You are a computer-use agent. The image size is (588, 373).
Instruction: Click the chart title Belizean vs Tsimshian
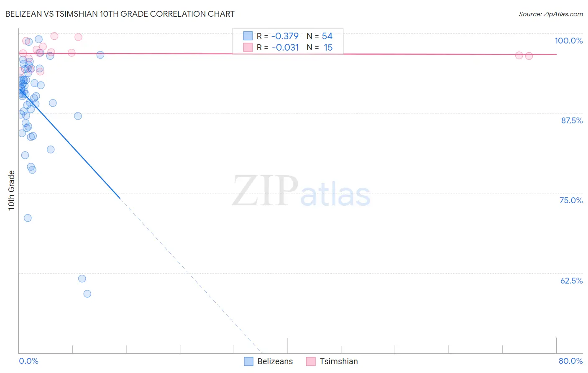click(120, 14)
